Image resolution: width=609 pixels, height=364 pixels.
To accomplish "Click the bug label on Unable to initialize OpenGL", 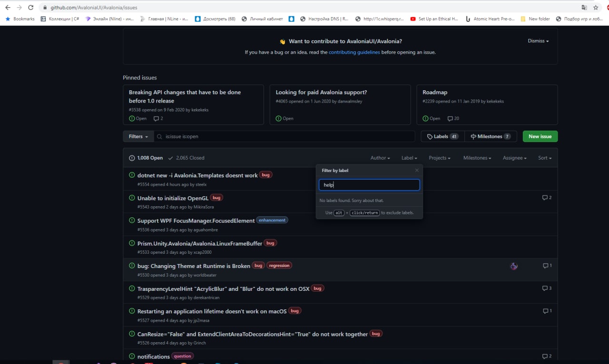I will click(x=216, y=198).
